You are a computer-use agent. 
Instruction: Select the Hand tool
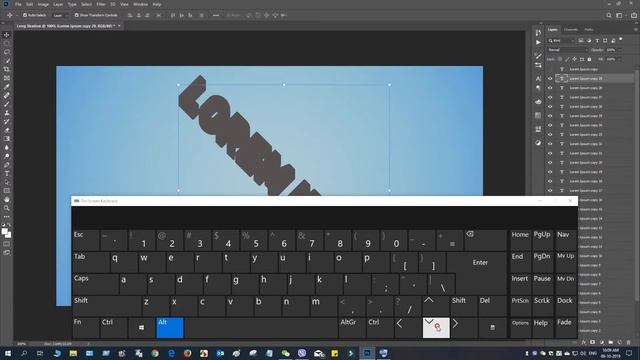(x=7, y=200)
